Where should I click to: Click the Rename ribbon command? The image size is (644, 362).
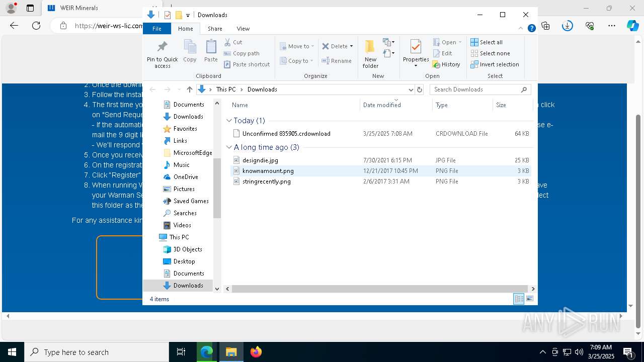pos(337,61)
